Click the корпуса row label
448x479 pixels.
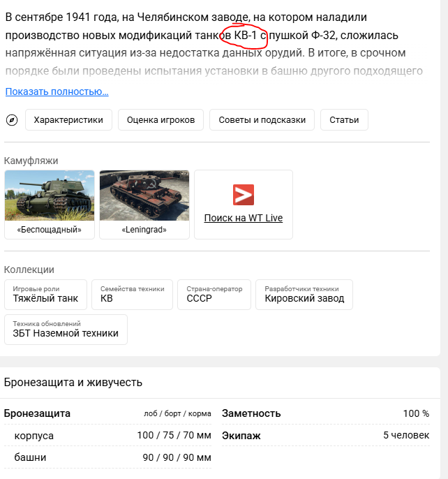pos(34,436)
